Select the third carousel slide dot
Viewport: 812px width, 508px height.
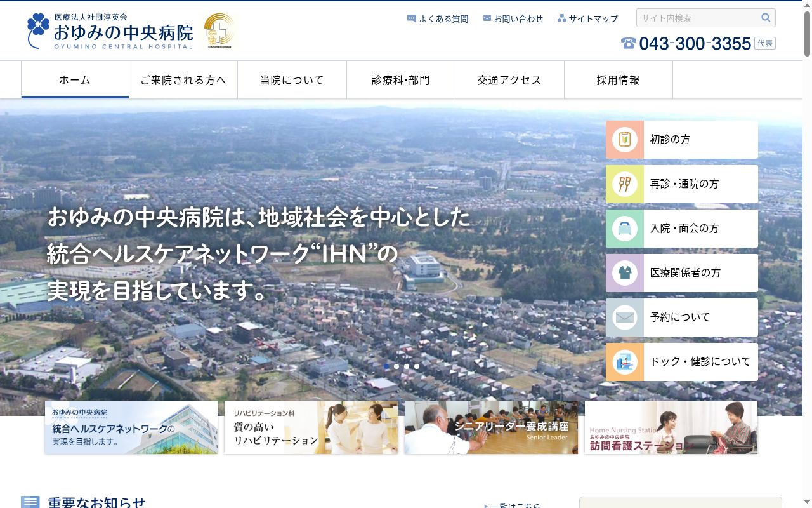[407, 366]
